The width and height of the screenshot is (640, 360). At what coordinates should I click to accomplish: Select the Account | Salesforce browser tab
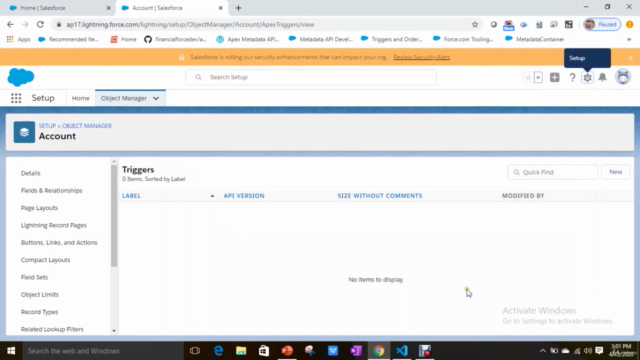[x=171, y=8]
